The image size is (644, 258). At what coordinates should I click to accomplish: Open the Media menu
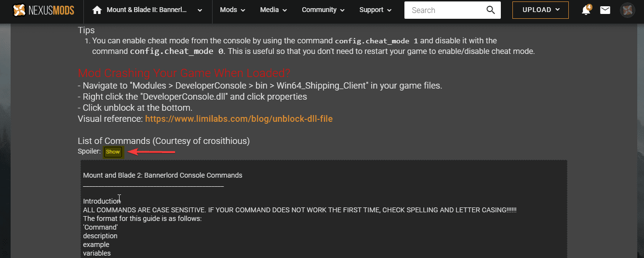tap(273, 10)
